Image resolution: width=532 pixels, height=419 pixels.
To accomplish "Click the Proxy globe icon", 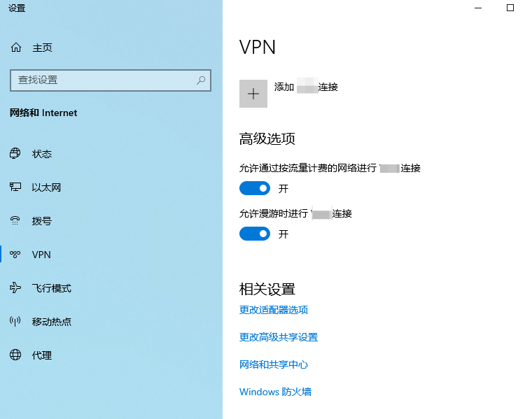I will click(15, 355).
